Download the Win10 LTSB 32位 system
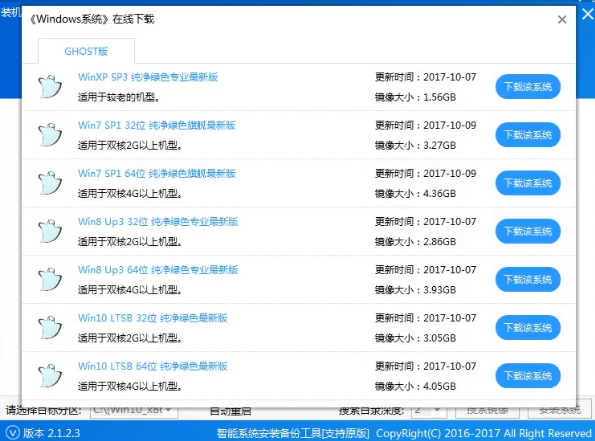Viewport: 595px width, 441px height. click(x=528, y=328)
